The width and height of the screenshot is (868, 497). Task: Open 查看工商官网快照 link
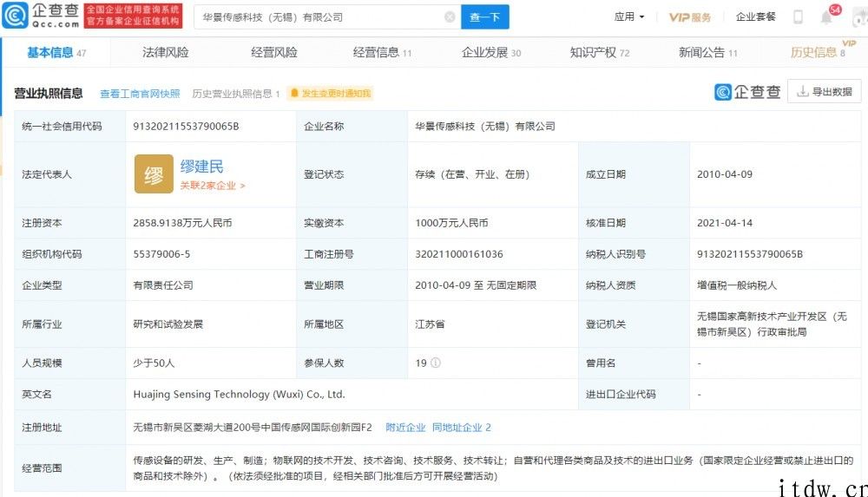click(x=140, y=94)
